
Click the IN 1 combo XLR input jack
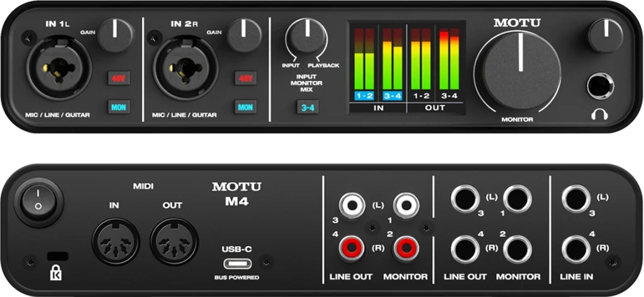(x=58, y=67)
